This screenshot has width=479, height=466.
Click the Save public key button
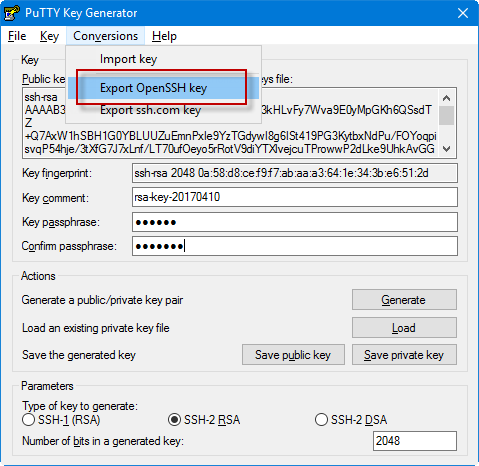pos(293,355)
